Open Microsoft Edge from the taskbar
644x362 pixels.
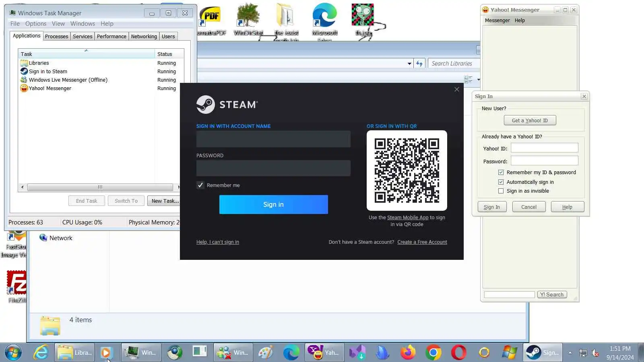(291, 352)
